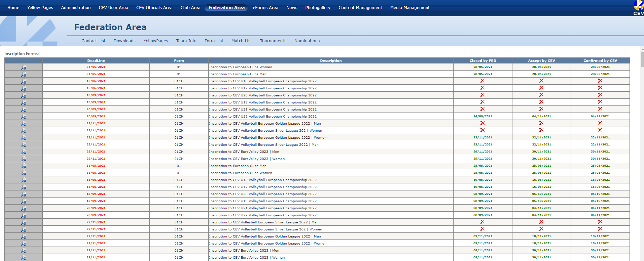Click the Description column header
Viewport: 644px width, 261px height.
point(331,60)
